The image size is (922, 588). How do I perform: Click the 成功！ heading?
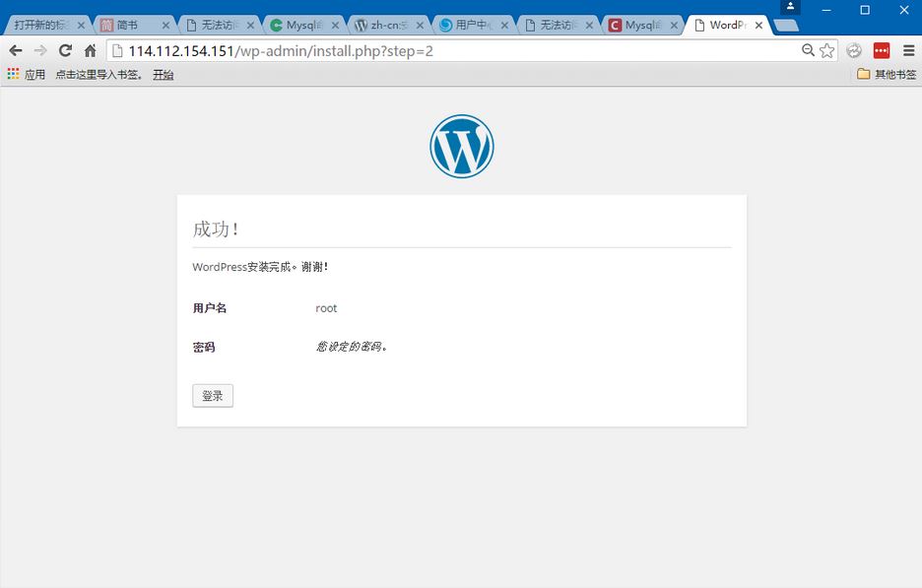tap(216, 229)
